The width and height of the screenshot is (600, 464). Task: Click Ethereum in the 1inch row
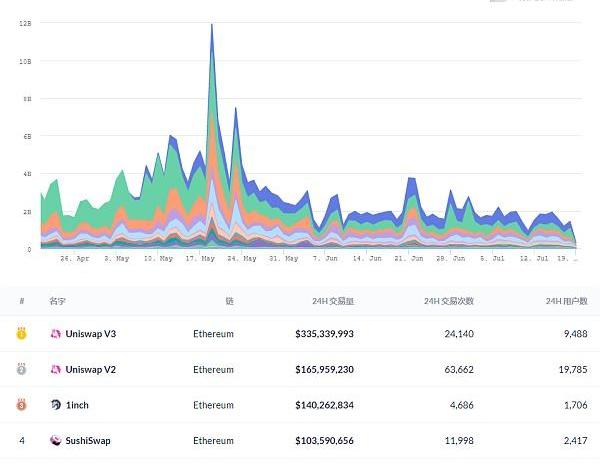coord(214,405)
